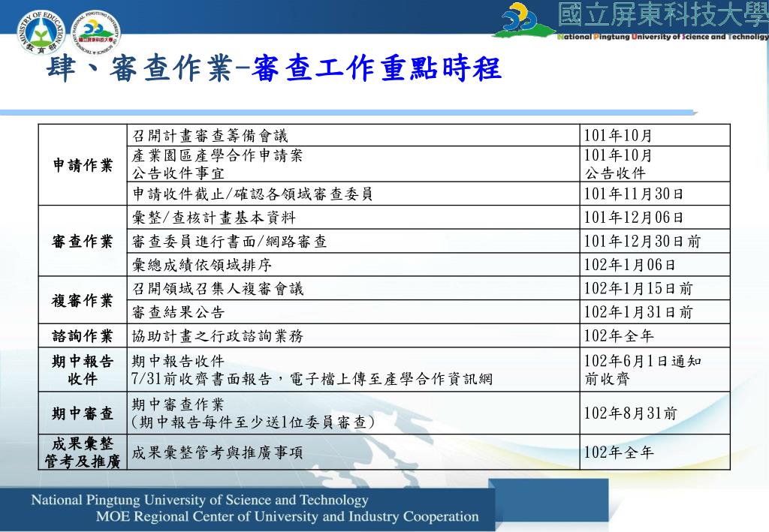This screenshot has height=532, width=769.
Task: Select the 申請作業 category cell
Action: point(83,165)
